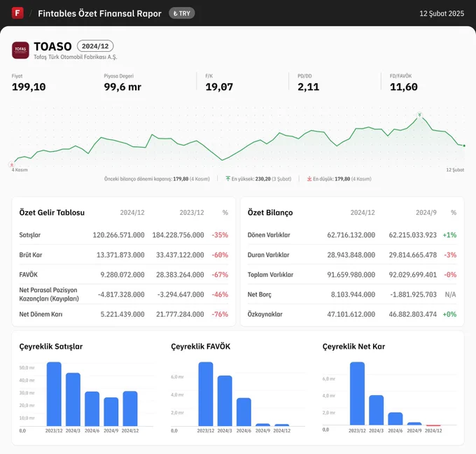Click the TOFAŞ company logo

[x=20, y=50]
